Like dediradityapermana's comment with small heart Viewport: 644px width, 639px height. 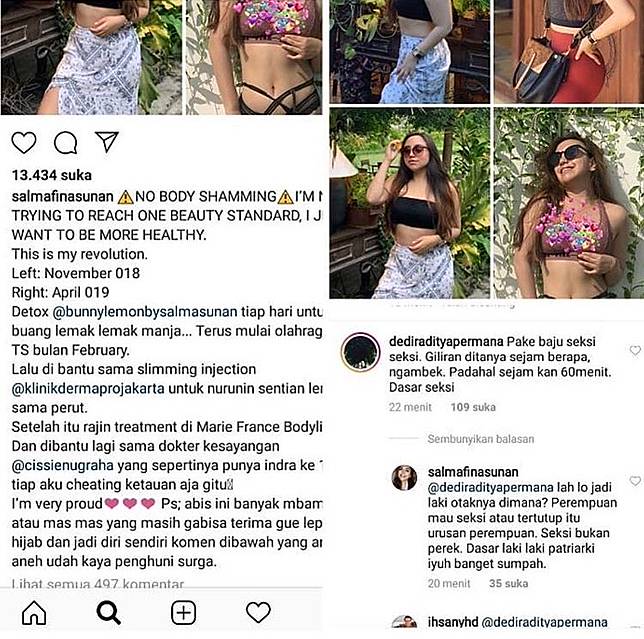coord(635,350)
